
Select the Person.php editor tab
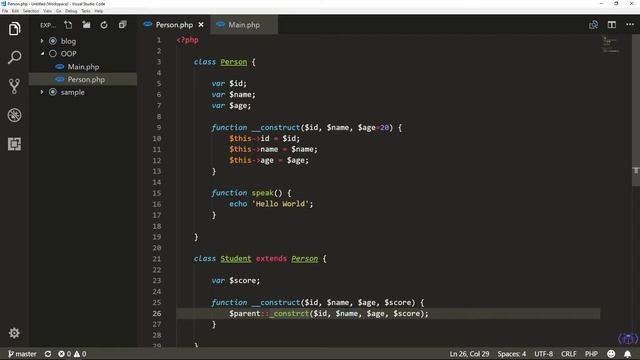174,25
